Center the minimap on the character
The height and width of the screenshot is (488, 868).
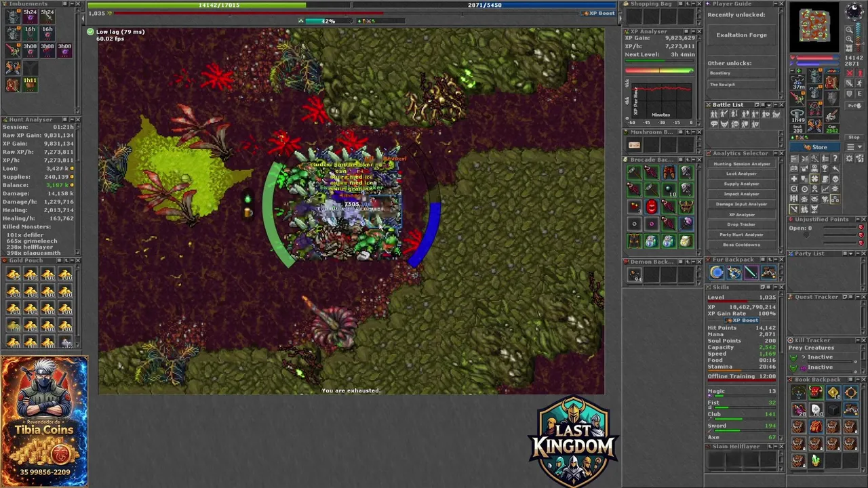click(849, 48)
